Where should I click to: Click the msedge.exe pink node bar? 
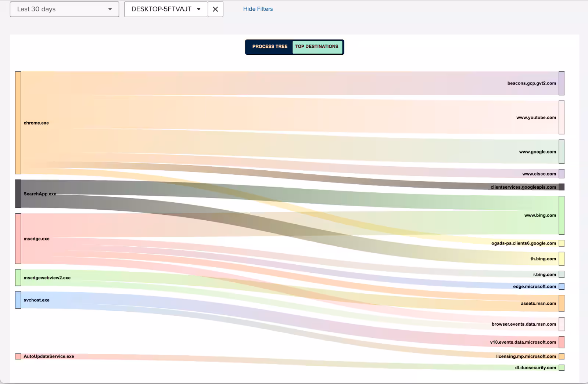[x=18, y=239]
